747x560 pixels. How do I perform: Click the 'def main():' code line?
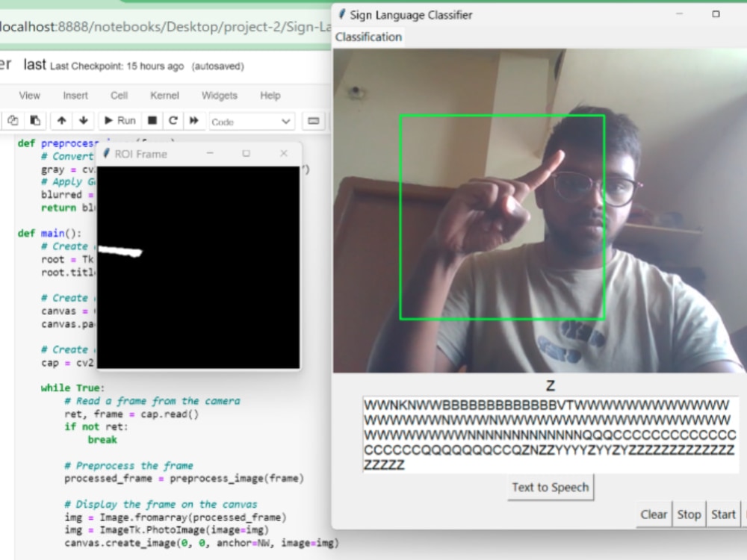point(49,233)
